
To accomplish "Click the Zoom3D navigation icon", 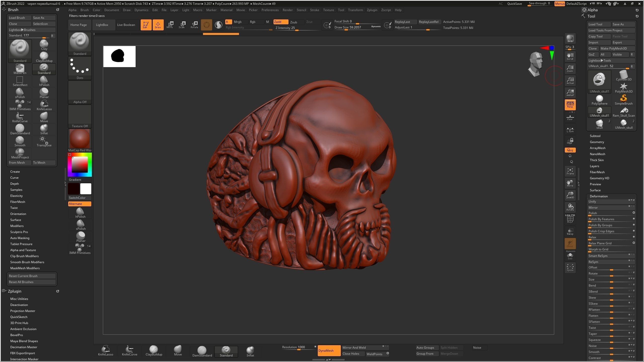I will [x=570, y=195].
